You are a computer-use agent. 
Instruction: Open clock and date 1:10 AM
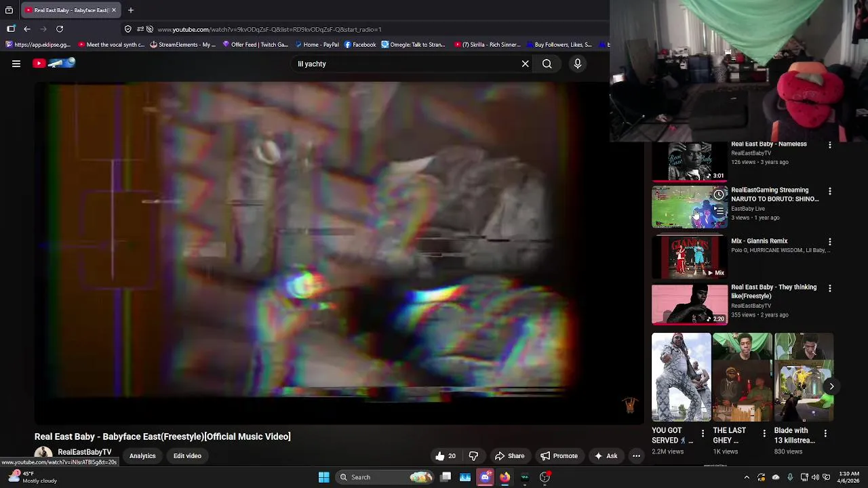click(849, 477)
